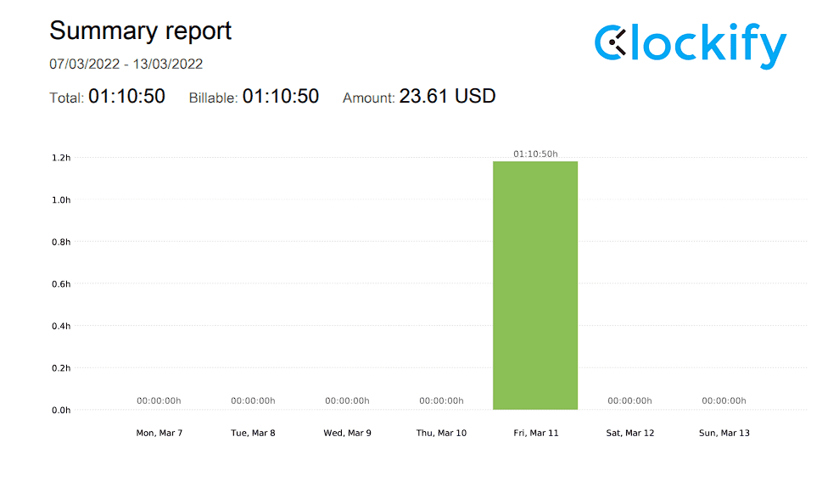Click the Sat, Mar 12 axis label
This screenshot has width=839, height=504.
[630, 433]
